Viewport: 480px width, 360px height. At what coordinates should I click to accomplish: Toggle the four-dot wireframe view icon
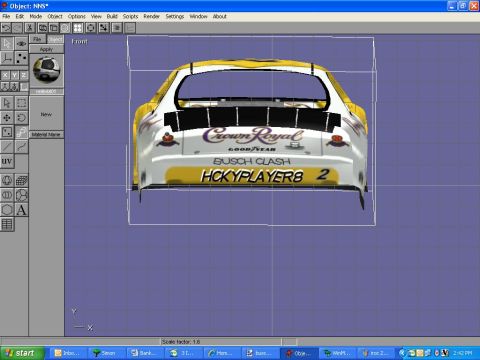coord(78,28)
